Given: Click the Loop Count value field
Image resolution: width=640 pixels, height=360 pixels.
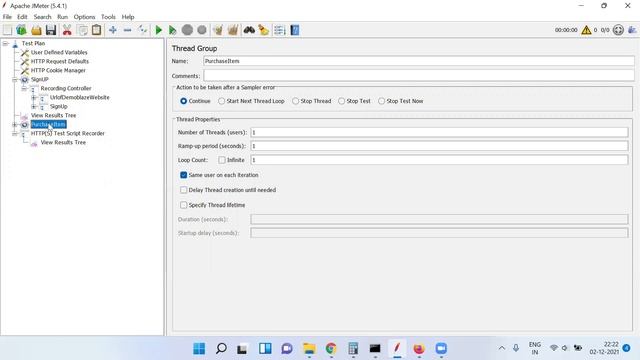Looking at the screenshot, I should pos(439,160).
